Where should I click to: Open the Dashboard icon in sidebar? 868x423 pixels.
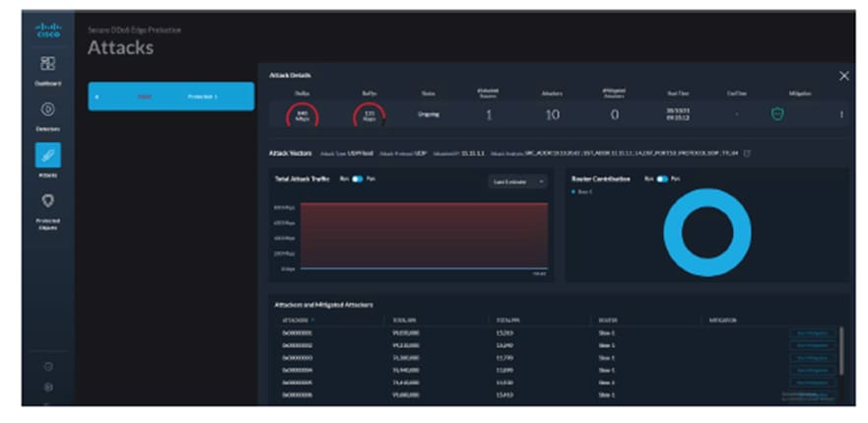click(47, 63)
